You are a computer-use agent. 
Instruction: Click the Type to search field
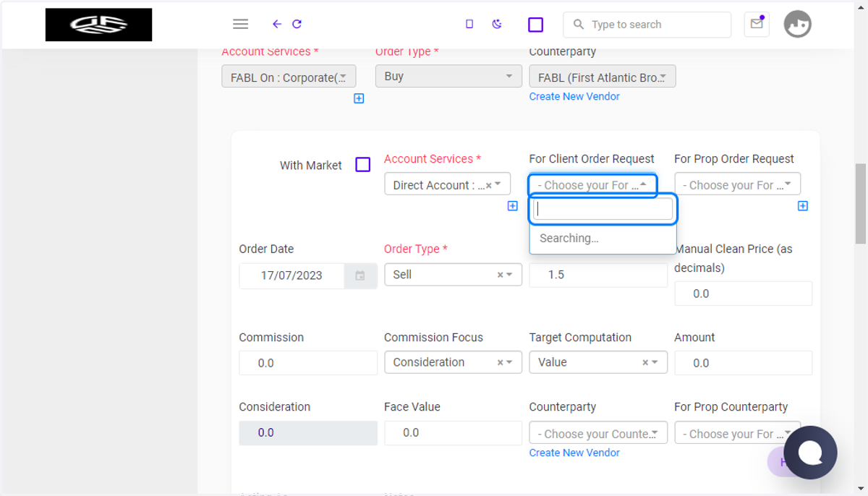647,25
